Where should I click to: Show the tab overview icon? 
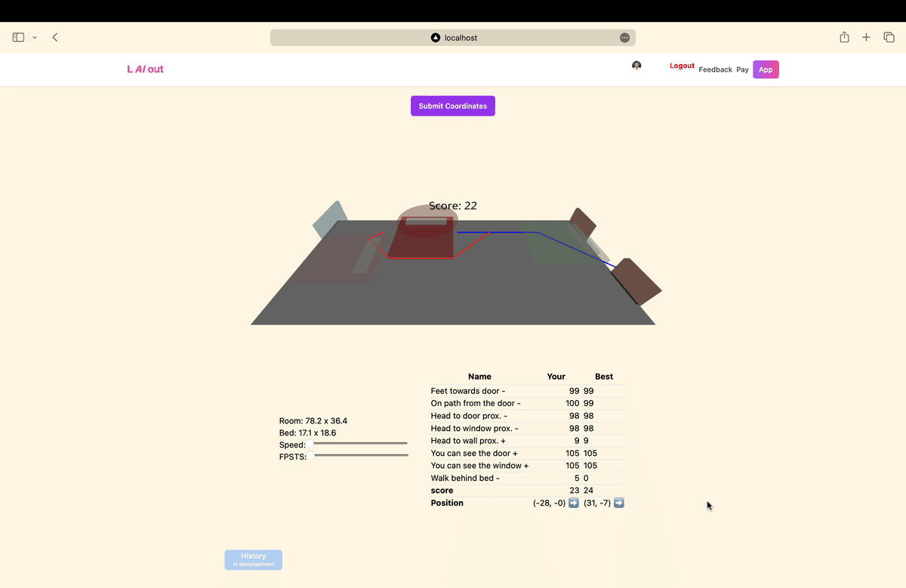click(888, 36)
